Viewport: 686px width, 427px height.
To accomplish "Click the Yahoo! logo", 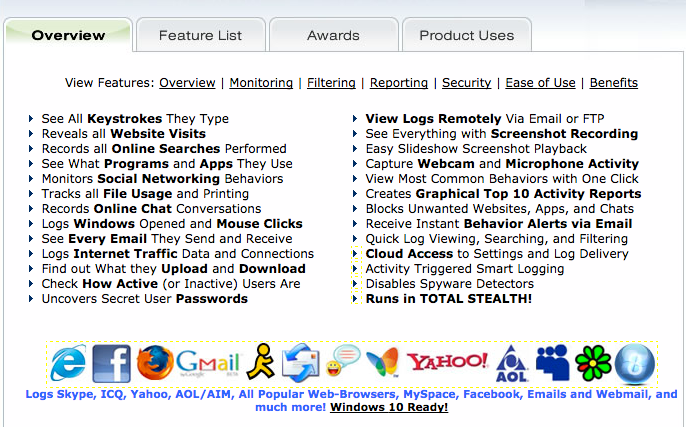I will (x=447, y=361).
